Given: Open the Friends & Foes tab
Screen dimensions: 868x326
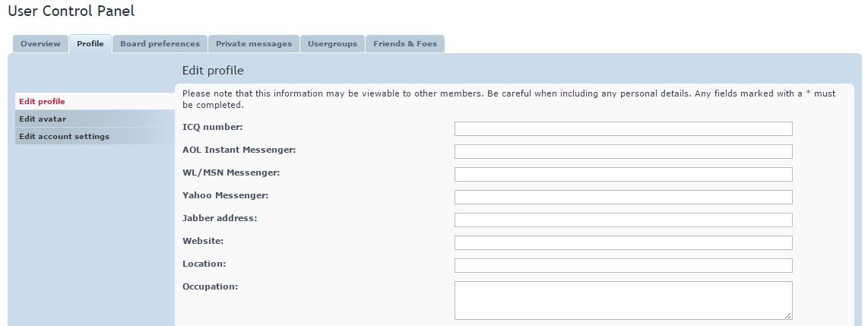Looking at the screenshot, I should tap(404, 44).
